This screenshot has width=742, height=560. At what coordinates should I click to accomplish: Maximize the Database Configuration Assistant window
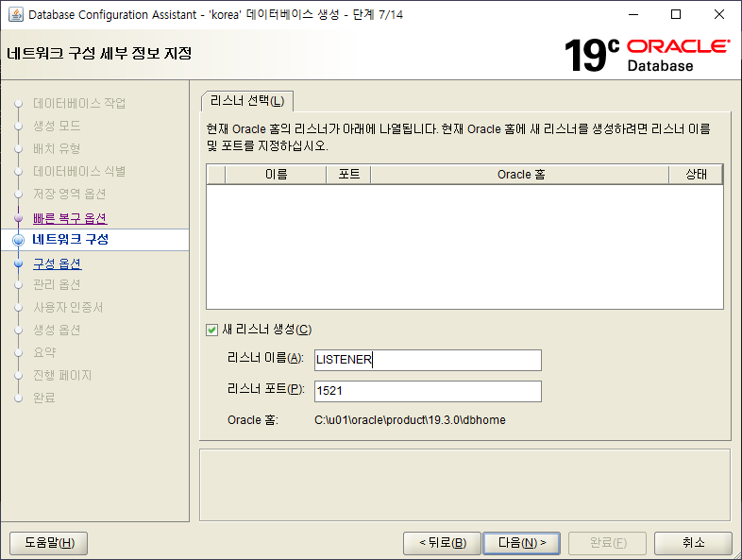pos(676,15)
